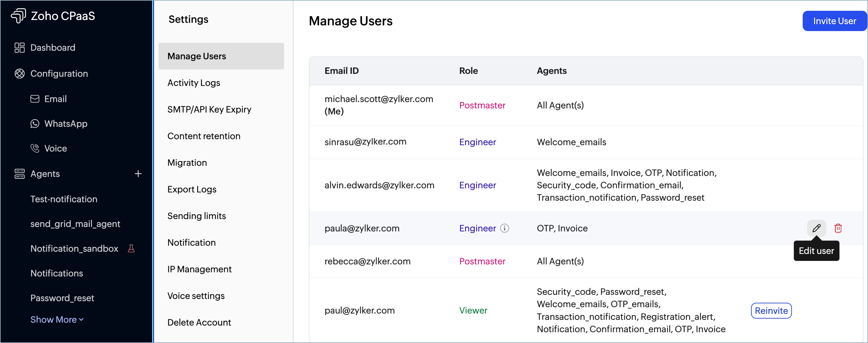Viewport: 868px width, 343px height.
Task: Go to Export Logs settings
Action: point(192,189)
